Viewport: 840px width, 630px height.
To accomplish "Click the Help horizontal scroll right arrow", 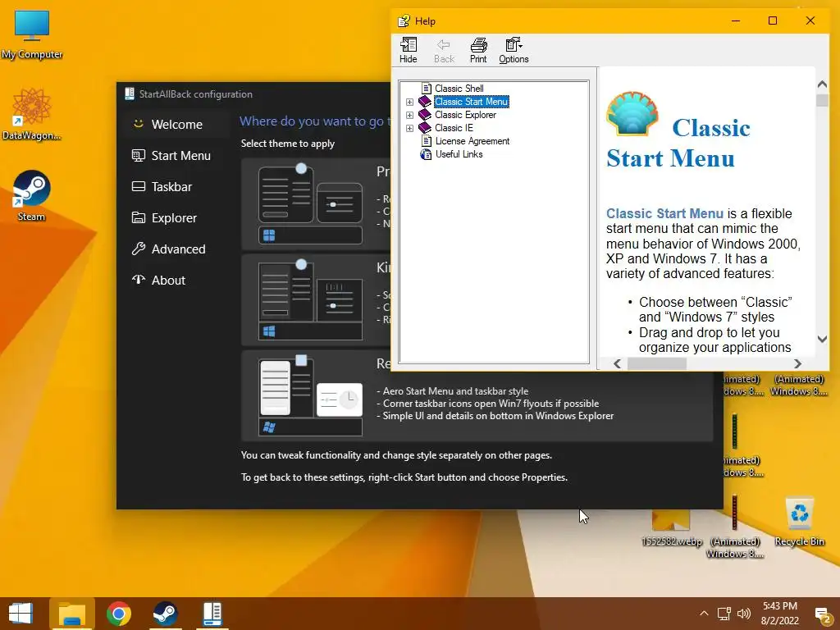I will click(797, 363).
